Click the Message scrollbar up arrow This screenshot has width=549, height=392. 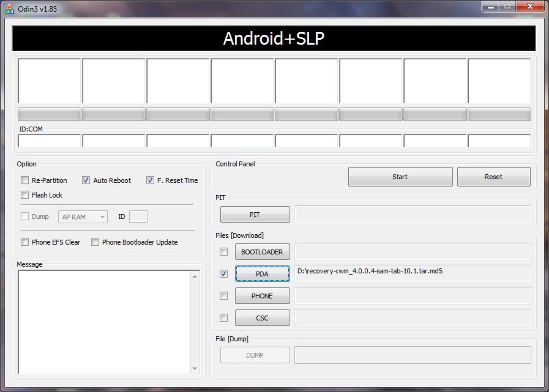click(195, 276)
